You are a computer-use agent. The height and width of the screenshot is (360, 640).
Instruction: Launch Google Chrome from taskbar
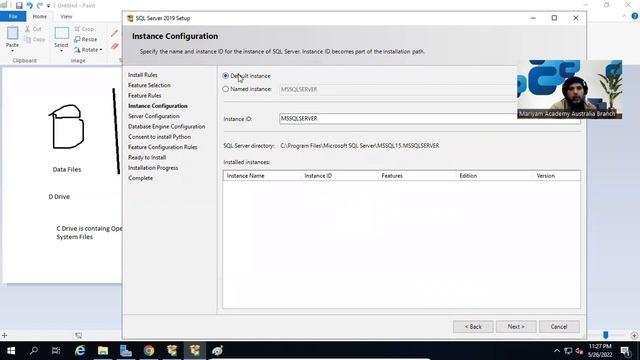[149, 351]
